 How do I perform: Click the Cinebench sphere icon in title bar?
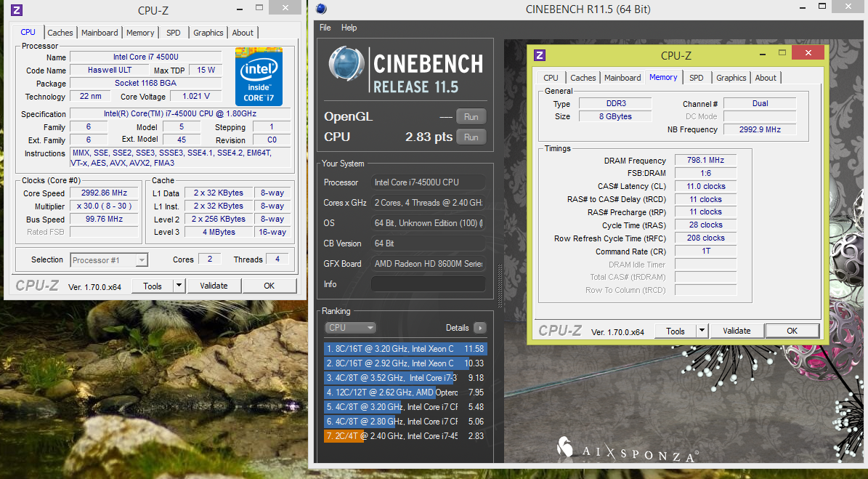tap(320, 9)
